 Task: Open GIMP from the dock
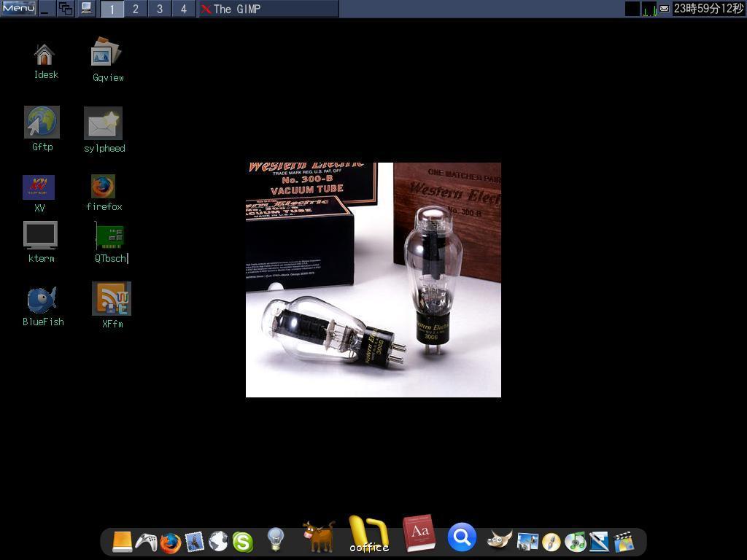pos(498,540)
